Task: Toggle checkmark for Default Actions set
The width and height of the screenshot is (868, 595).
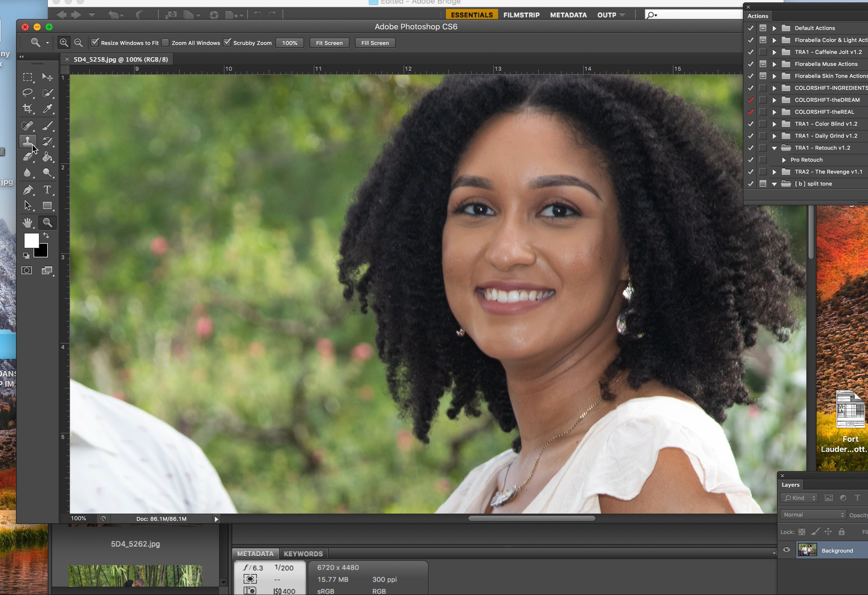Action: 751,28
